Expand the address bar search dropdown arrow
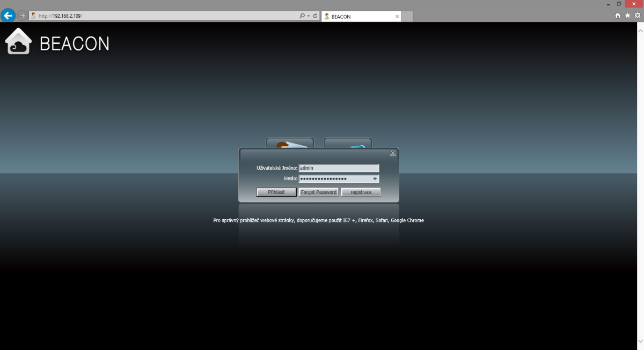 click(309, 16)
